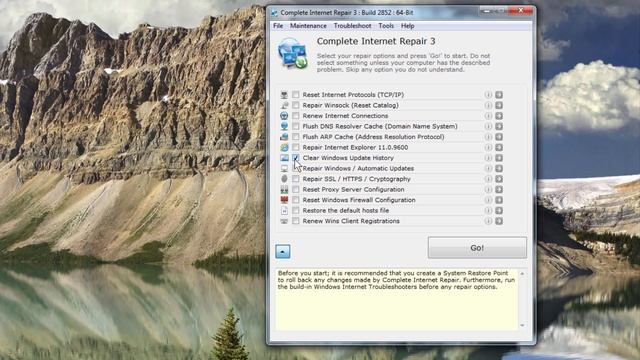
Task: Click inside the yellow log text area
Action: click(x=397, y=299)
